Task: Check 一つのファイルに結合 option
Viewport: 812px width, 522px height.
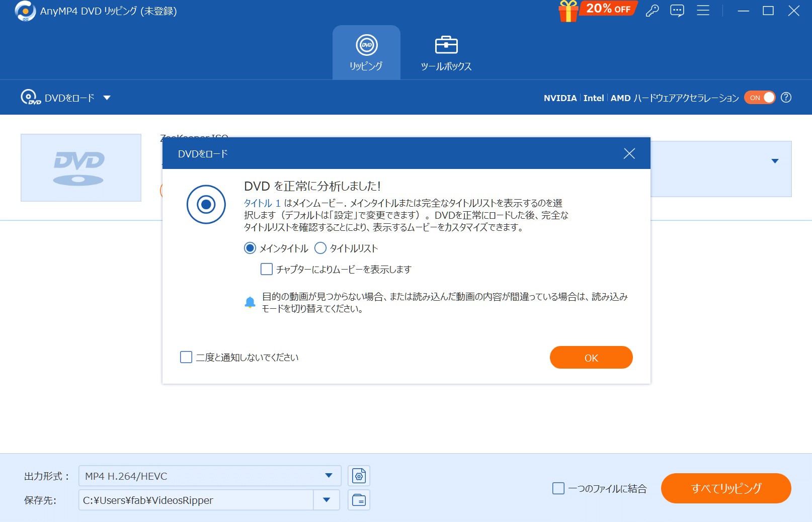Action: point(558,488)
